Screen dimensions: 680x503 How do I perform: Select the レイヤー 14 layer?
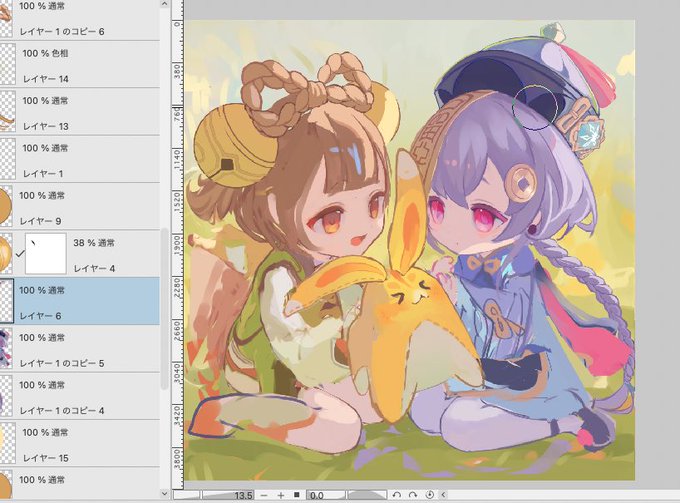point(80,65)
